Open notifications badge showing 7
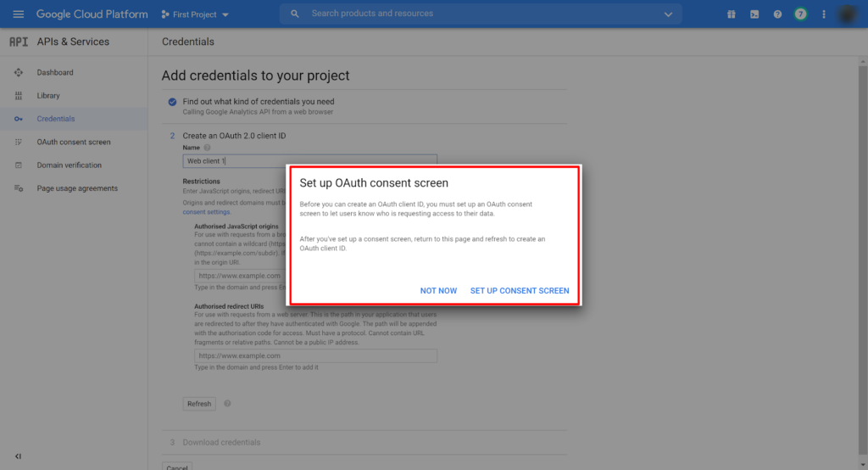Screen dimensions: 868x470 (x=800, y=14)
